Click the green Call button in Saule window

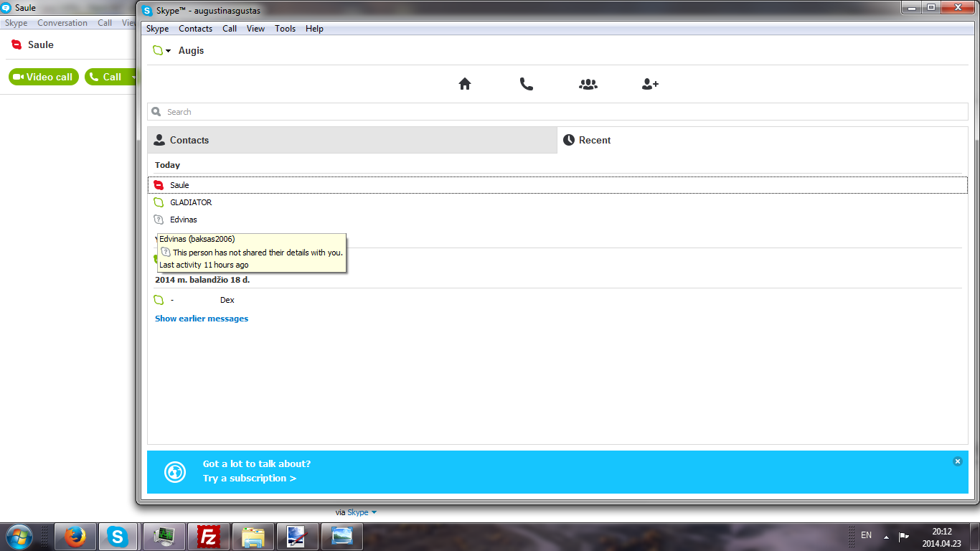tap(105, 77)
